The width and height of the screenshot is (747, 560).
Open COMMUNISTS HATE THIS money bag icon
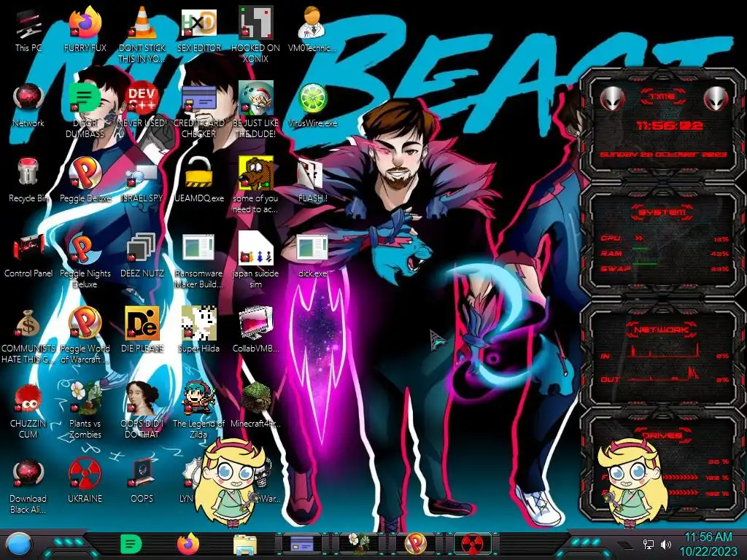point(28,324)
